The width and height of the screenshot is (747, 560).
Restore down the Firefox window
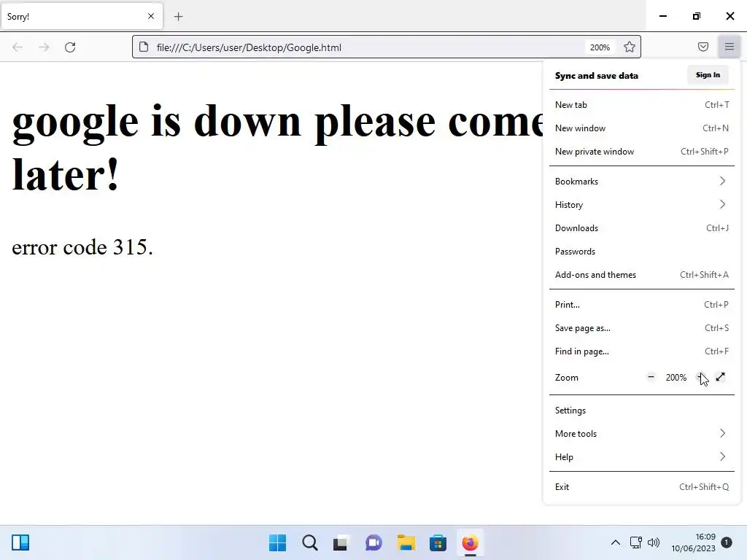pyautogui.click(x=697, y=16)
